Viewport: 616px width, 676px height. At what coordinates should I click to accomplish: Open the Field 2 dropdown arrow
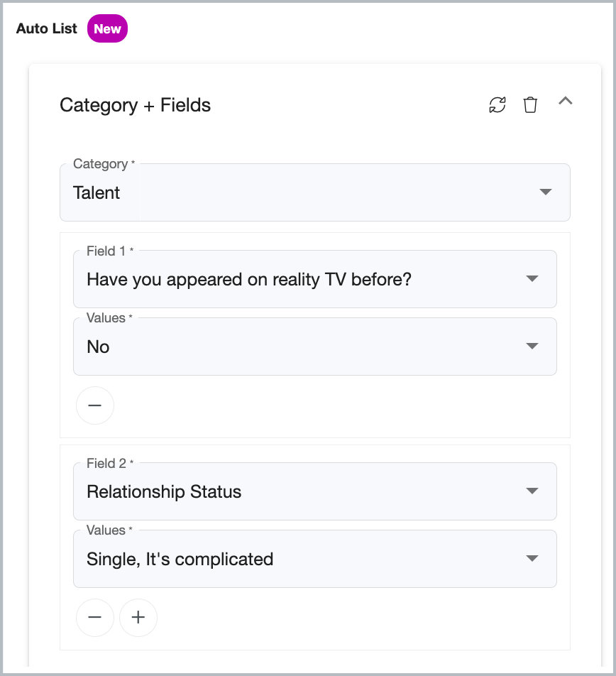tap(532, 491)
